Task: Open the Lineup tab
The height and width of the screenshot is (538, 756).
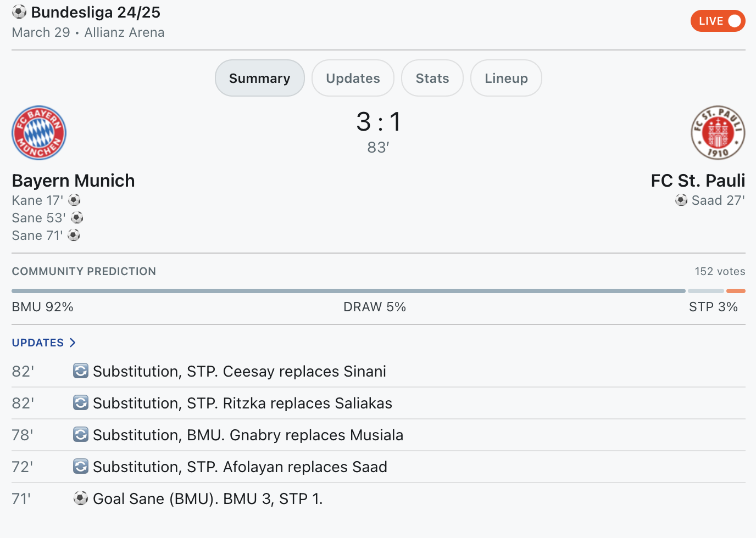Action: click(x=506, y=78)
